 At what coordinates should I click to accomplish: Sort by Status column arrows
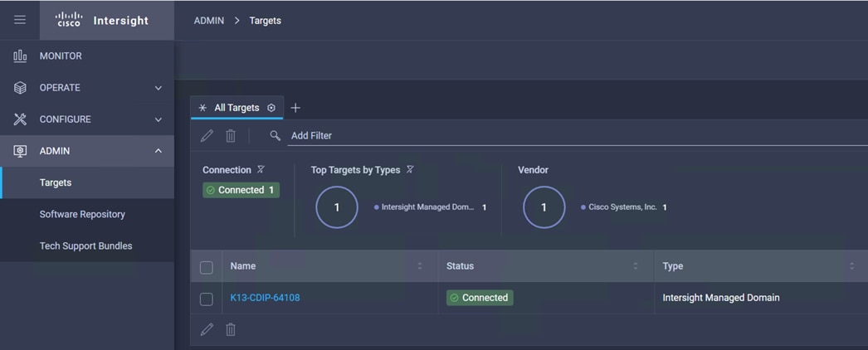point(636,266)
